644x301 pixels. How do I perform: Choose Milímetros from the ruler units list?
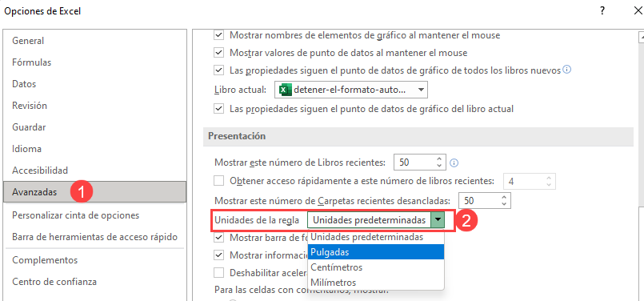(x=376, y=283)
